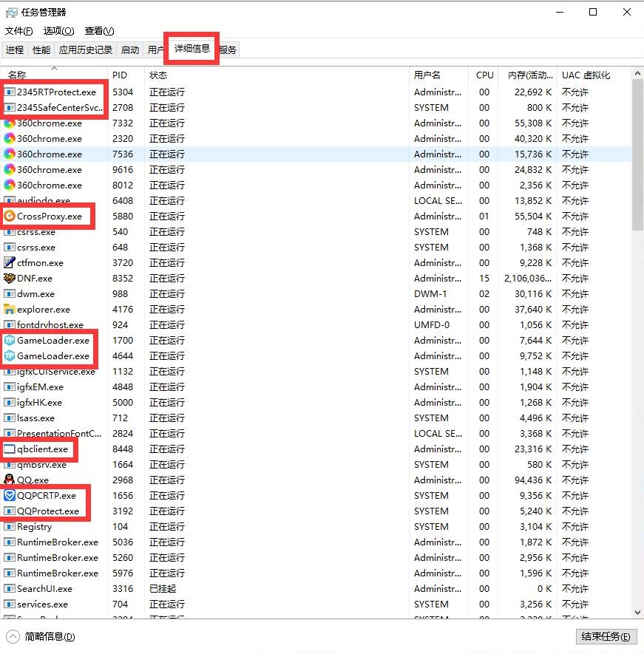Click the SearchUI.exe process icon
Image resolution: width=644 pixels, height=654 pixels.
[x=9, y=588]
